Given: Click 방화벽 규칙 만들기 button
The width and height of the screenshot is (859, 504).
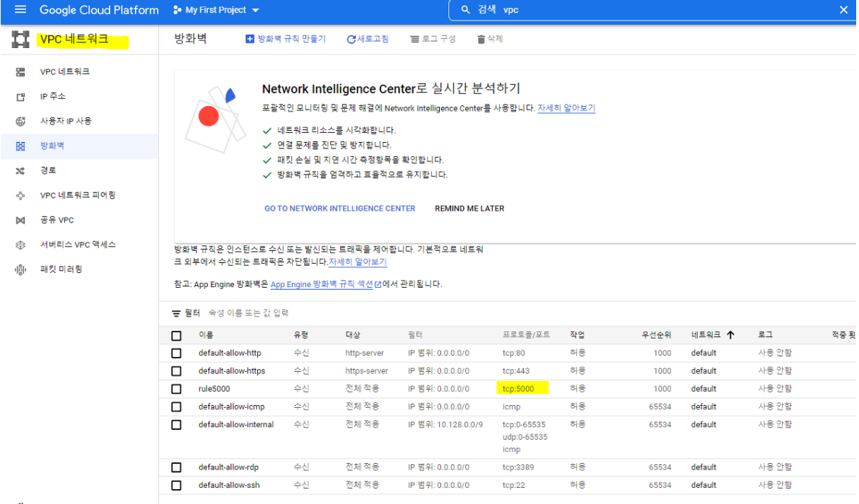Looking at the screenshot, I should [286, 39].
